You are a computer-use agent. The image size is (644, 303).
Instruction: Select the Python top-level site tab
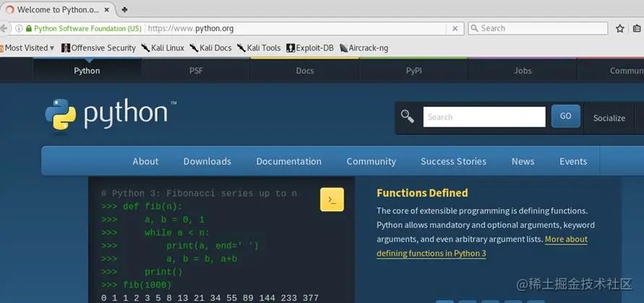click(x=87, y=71)
